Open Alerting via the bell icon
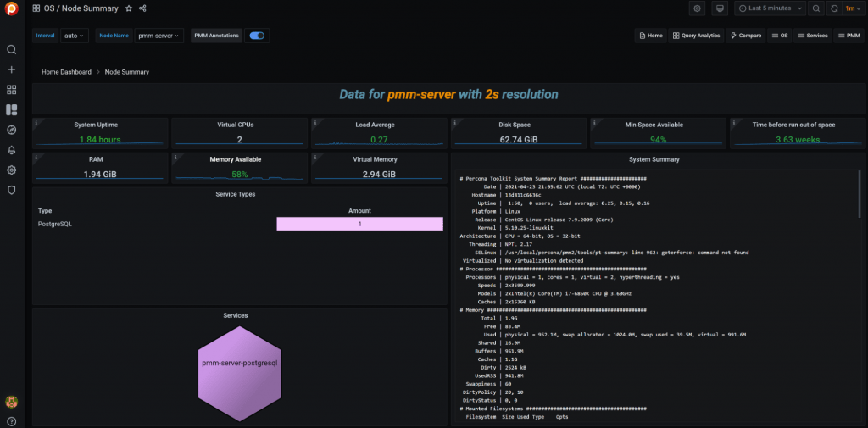Screen dimensions: 868x428 tap(12, 150)
